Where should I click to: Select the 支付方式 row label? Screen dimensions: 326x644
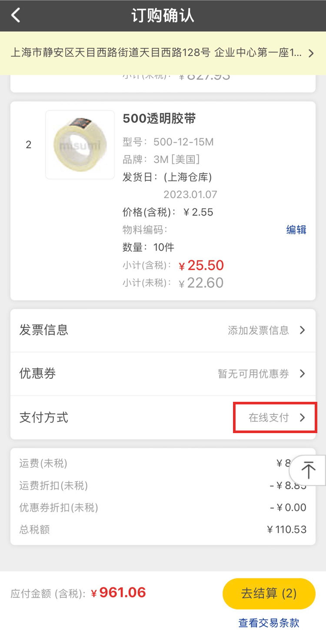point(44,417)
